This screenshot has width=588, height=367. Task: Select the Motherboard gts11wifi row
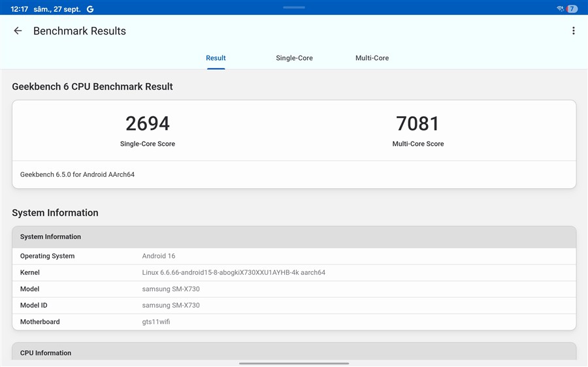tap(294, 322)
